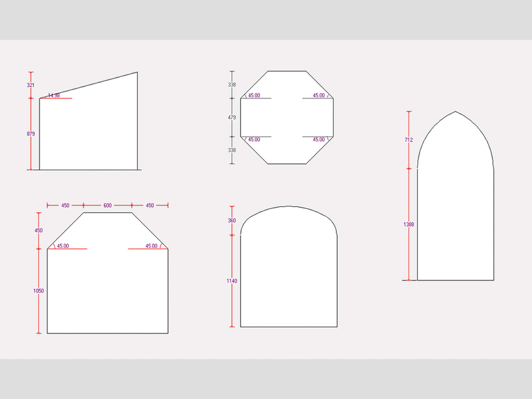
Task: Select octagon's lower-right 45.00 angle label
Action: click(319, 140)
